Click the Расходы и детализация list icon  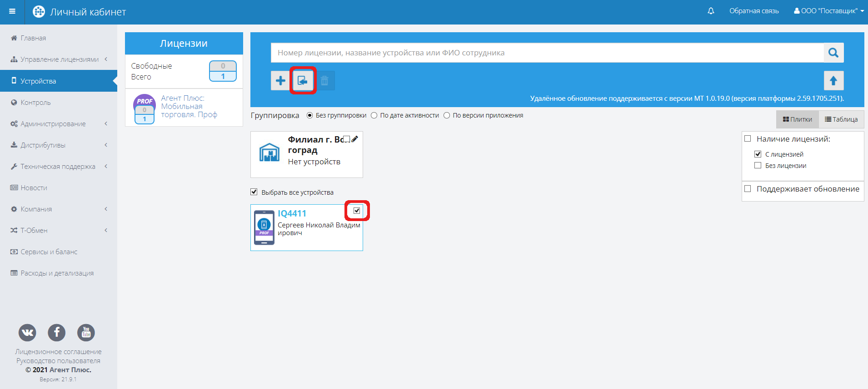tap(14, 273)
